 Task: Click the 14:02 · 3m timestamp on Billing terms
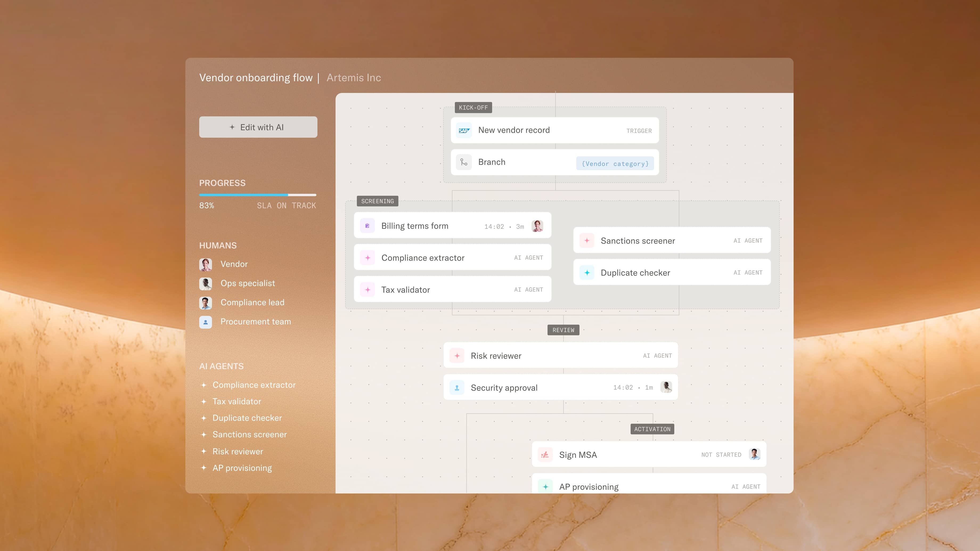tap(504, 227)
